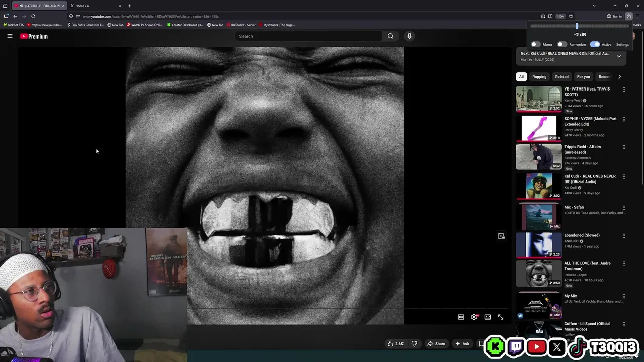Go to YouTube Premium home logo

34,36
